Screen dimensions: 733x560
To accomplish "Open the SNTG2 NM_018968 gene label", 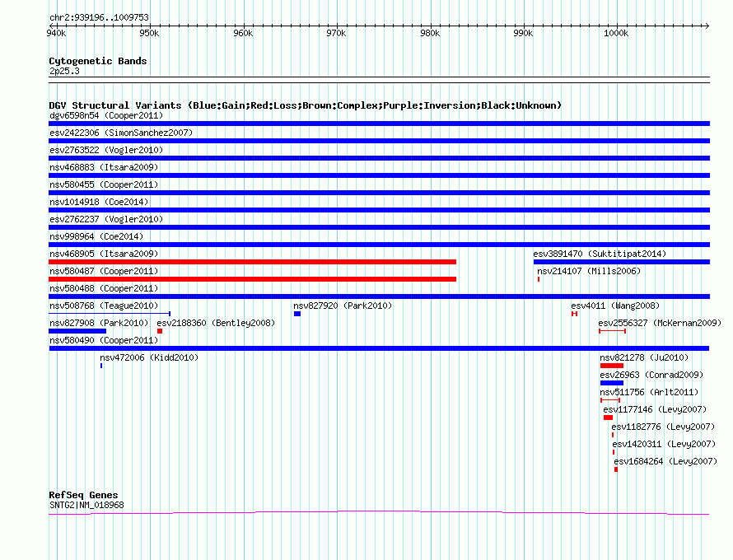I will [x=86, y=505].
